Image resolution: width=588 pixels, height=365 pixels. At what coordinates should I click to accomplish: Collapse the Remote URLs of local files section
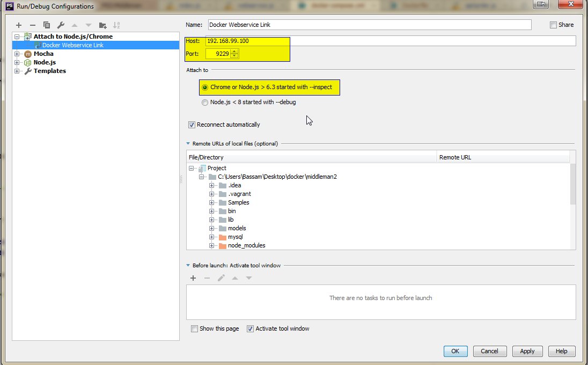[x=188, y=143]
